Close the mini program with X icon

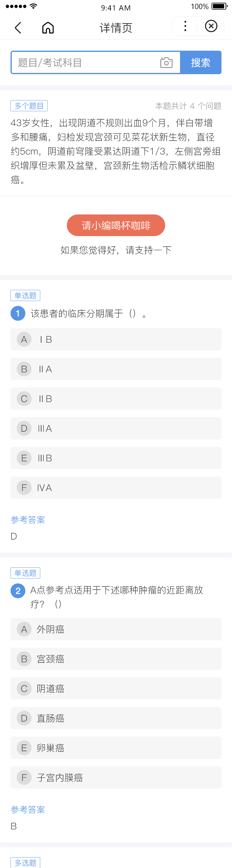[x=211, y=26]
